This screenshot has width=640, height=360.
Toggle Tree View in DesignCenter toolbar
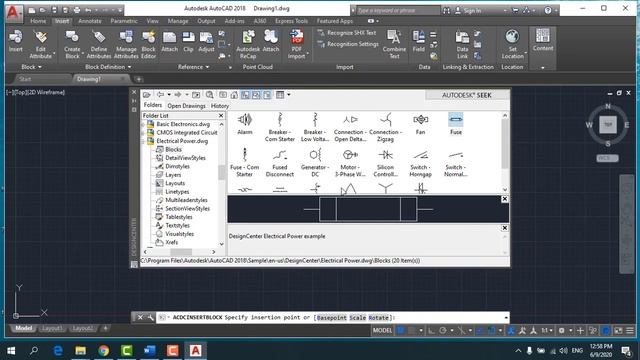pyautogui.click(x=245, y=95)
